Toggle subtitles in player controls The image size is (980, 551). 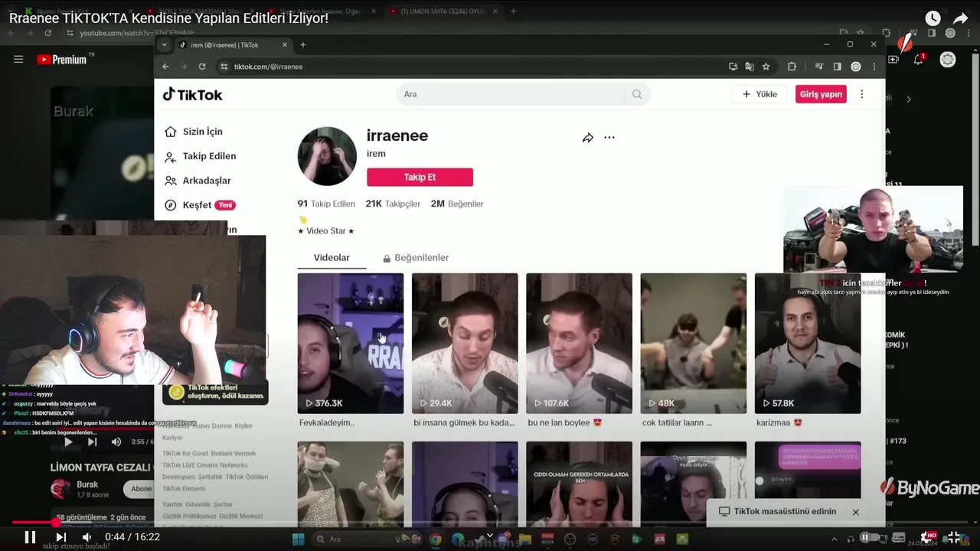(898, 537)
